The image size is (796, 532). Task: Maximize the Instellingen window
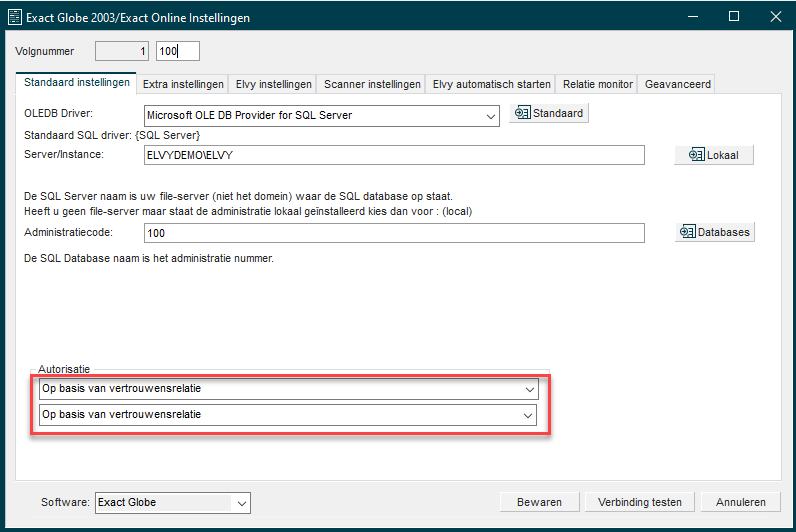pyautogui.click(x=734, y=17)
